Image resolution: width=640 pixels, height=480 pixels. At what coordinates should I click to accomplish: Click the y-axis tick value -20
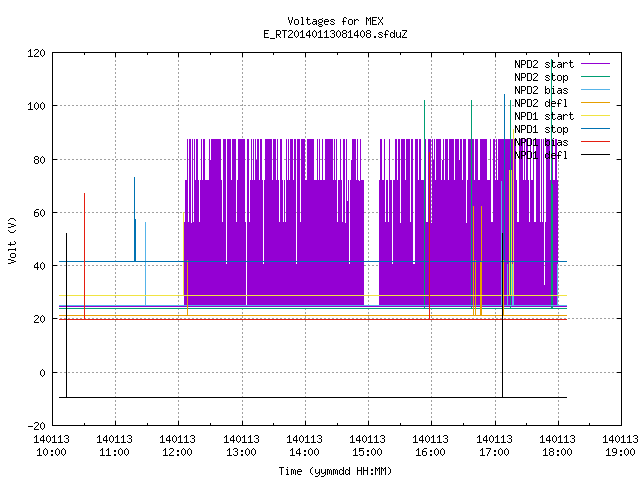(x=36, y=426)
